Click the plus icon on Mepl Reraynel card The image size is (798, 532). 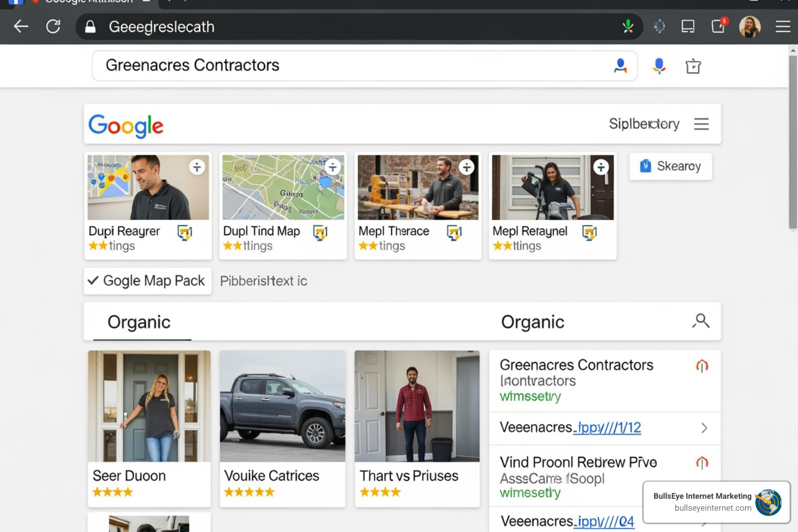pos(601,167)
